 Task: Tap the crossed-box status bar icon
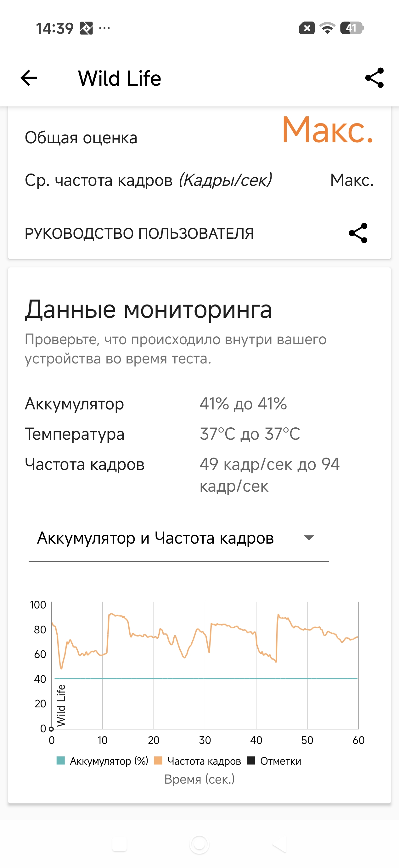[x=307, y=28]
